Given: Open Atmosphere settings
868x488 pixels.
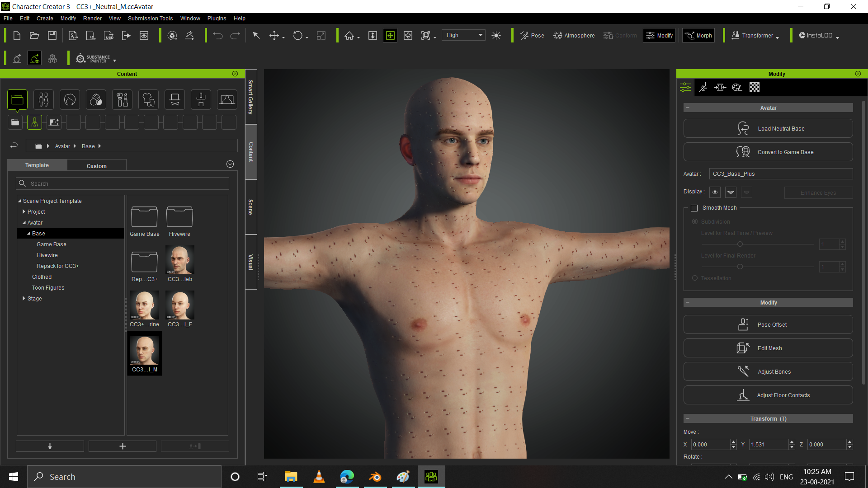Looking at the screenshot, I should 574,36.
